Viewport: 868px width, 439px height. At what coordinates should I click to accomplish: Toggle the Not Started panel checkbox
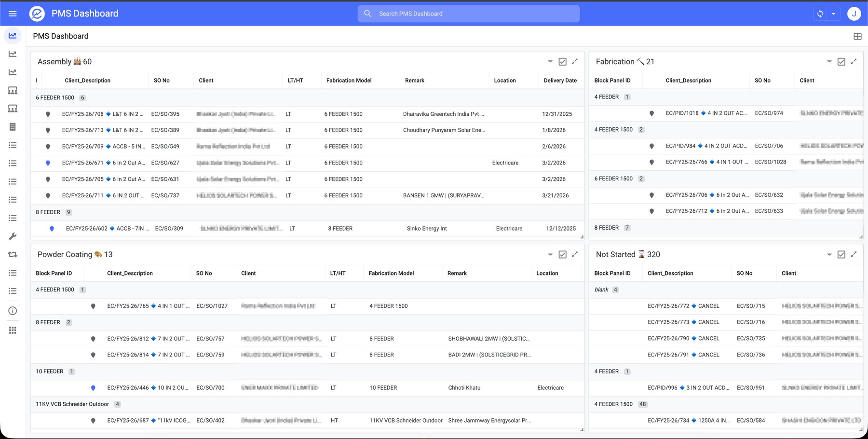[x=841, y=254]
